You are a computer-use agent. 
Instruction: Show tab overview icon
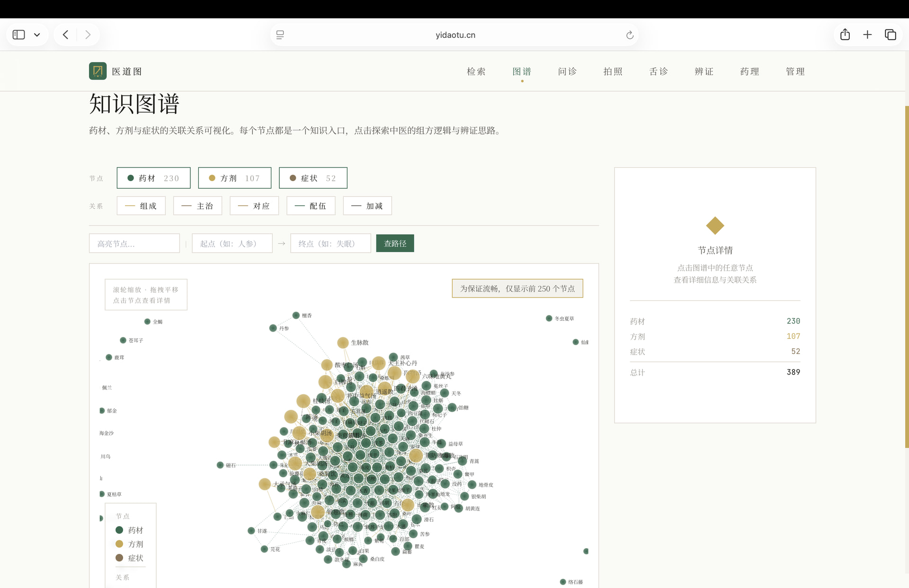(891, 35)
